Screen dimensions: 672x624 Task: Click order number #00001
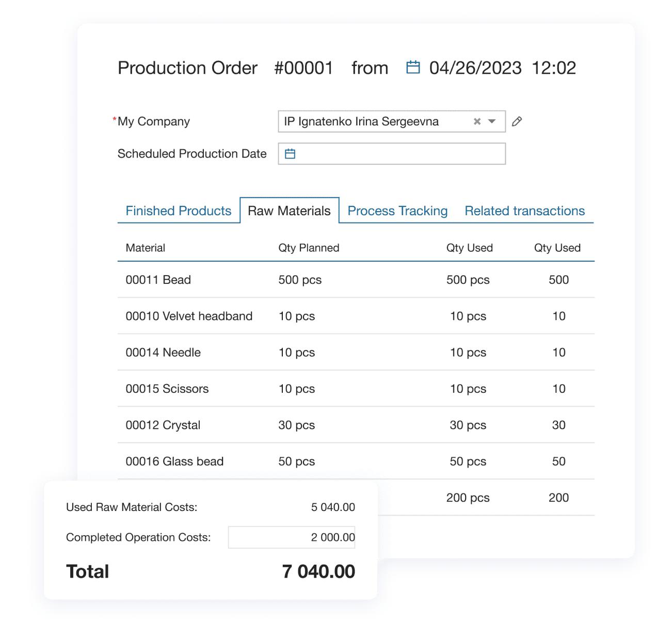pos(303,68)
